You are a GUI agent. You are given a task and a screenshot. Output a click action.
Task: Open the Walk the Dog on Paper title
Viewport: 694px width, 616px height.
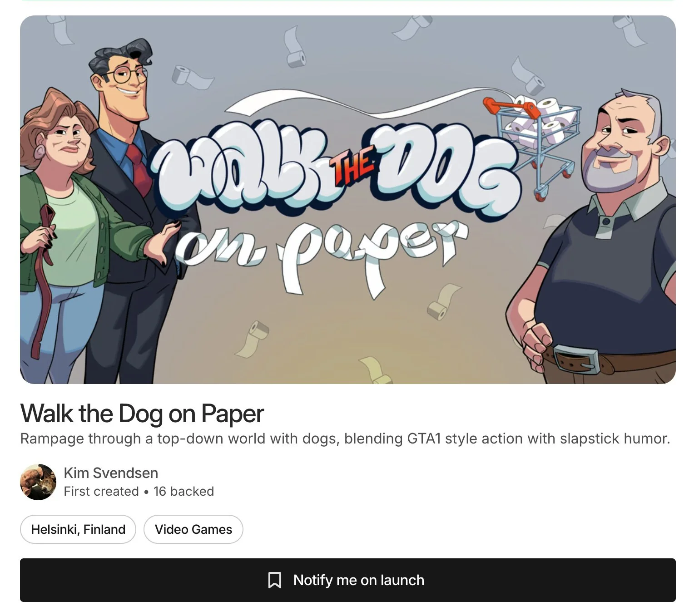click(142, 414)
